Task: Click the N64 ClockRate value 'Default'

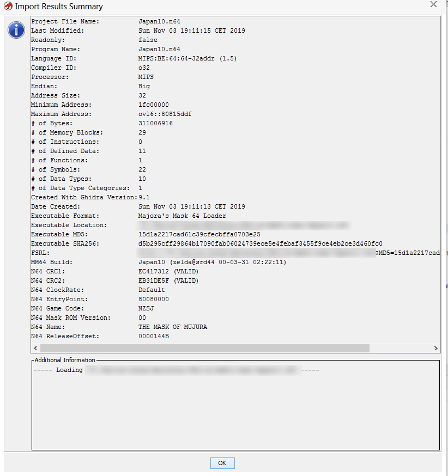Action: click(x=152, y=290)
